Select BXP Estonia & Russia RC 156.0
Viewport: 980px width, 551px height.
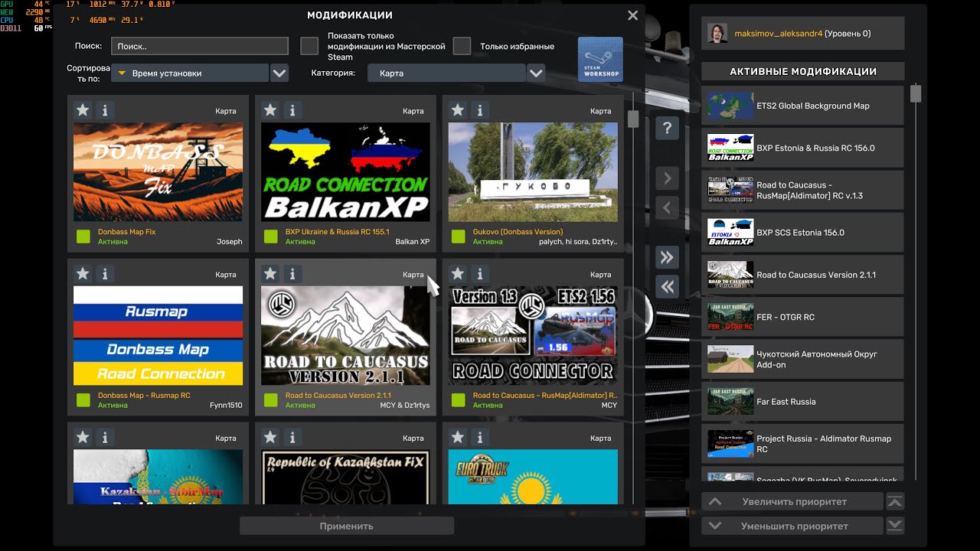point(802,148)
